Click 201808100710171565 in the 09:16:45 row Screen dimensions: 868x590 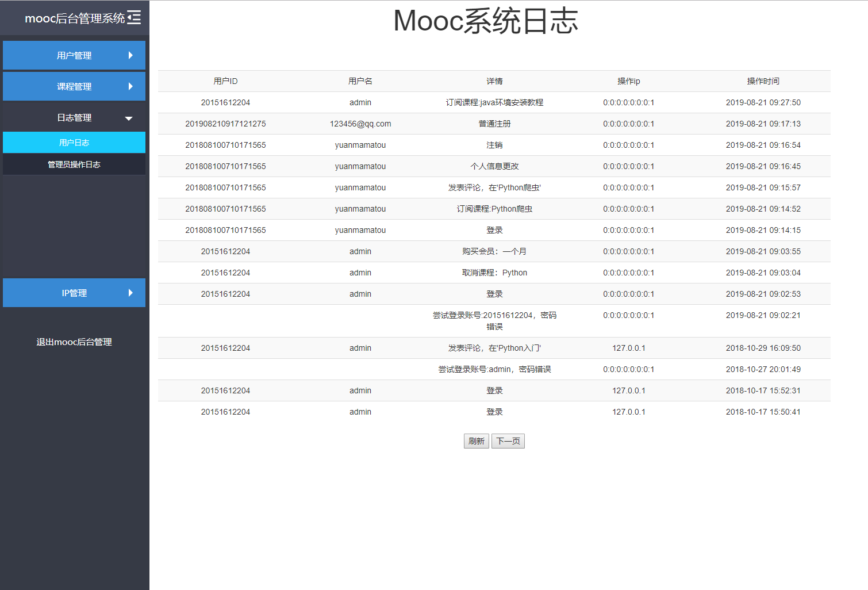pos(225,166)
